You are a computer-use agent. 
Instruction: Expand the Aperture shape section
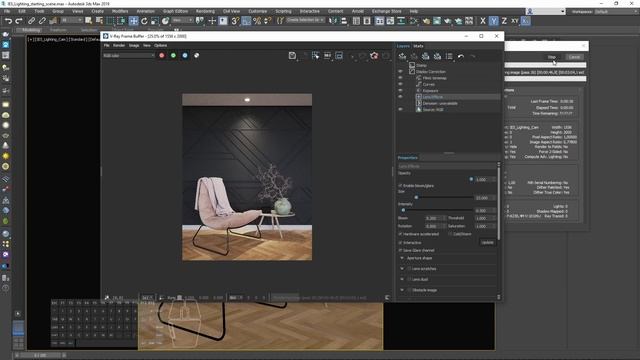[402, 258]
